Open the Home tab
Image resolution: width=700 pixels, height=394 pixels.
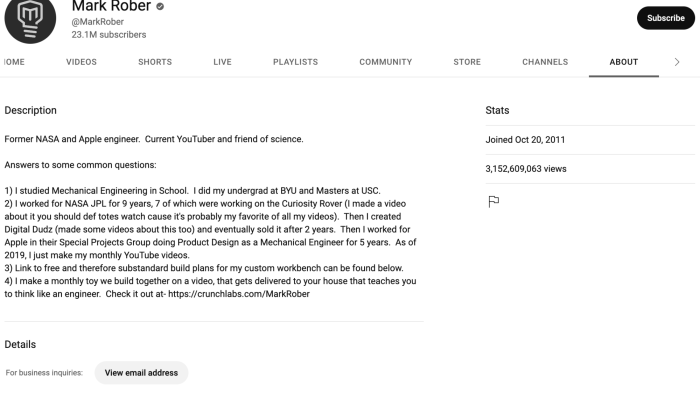click(13, 62)
